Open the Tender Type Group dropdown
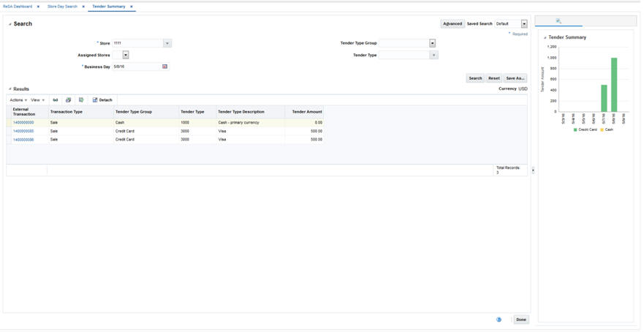The height and width of the screenshot is (332, 644). 432,43
